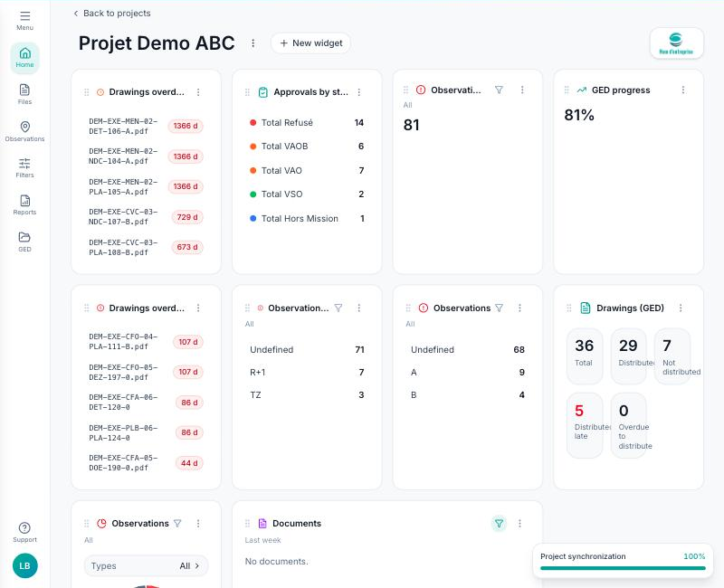Open menu of Observations Types chart widget
The image size is (724, 588).
click(x=198, y=524)
